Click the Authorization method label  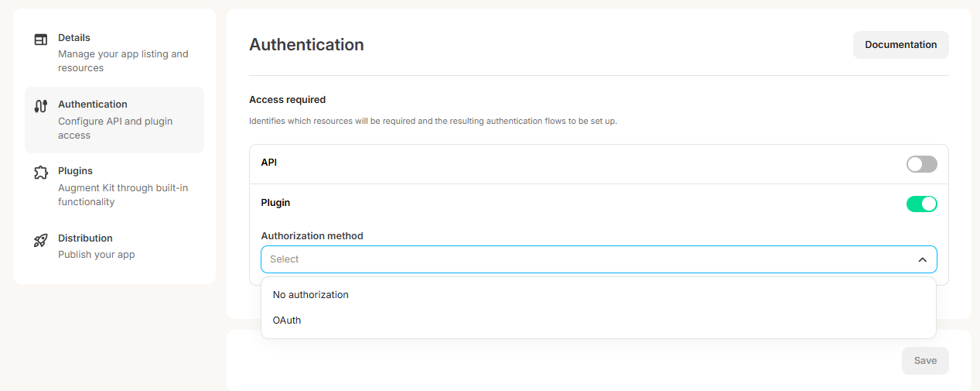coord(312,236)
